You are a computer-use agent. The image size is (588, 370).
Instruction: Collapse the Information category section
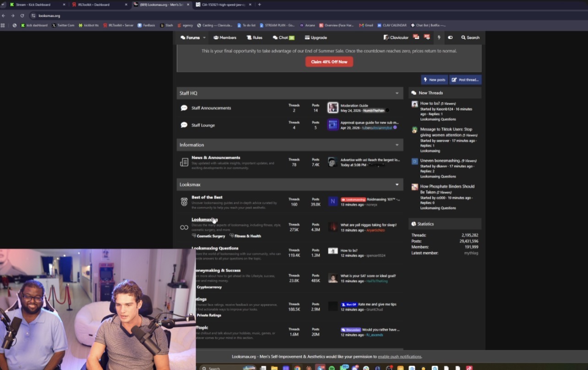tap(397, 145)
